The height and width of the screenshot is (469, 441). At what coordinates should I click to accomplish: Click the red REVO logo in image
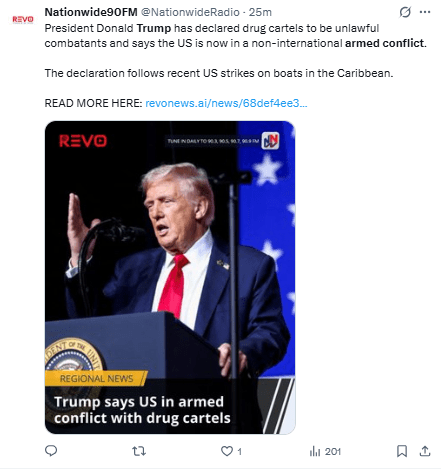click(x=83, y=141)
